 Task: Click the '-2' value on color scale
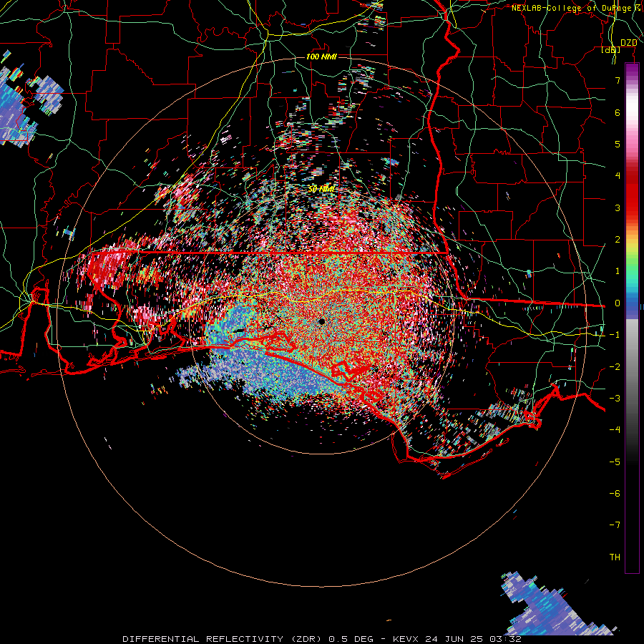(x=615, y=367)
